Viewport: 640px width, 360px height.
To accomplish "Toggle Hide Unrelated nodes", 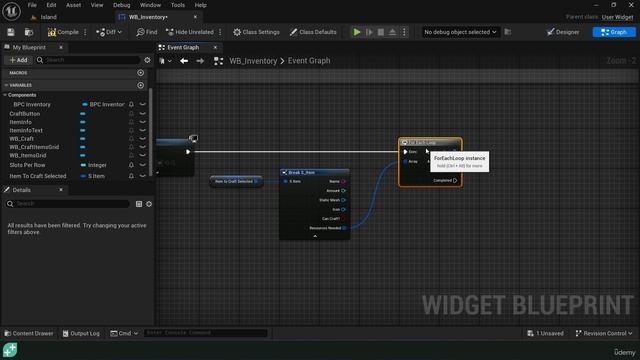I will (190, 32).
